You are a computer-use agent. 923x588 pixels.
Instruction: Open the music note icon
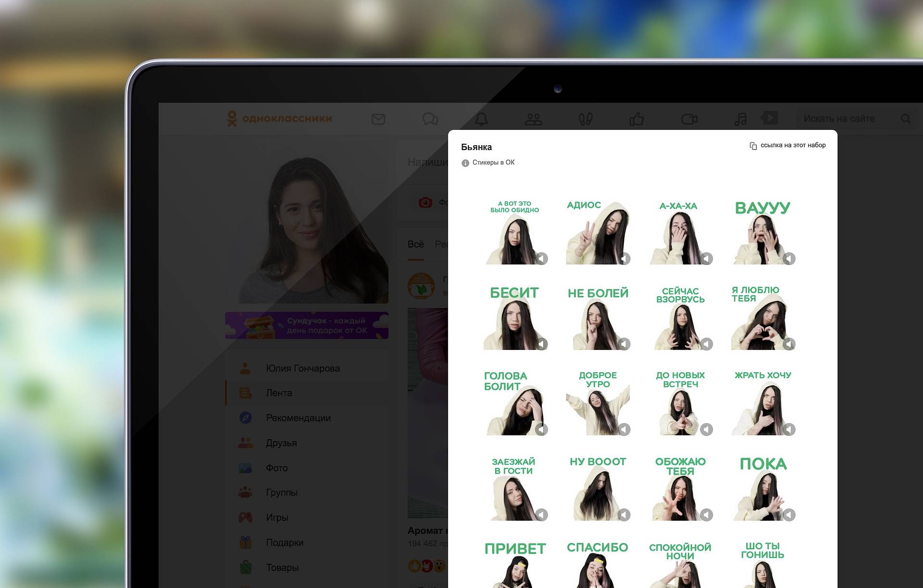[x=740, y=119]
